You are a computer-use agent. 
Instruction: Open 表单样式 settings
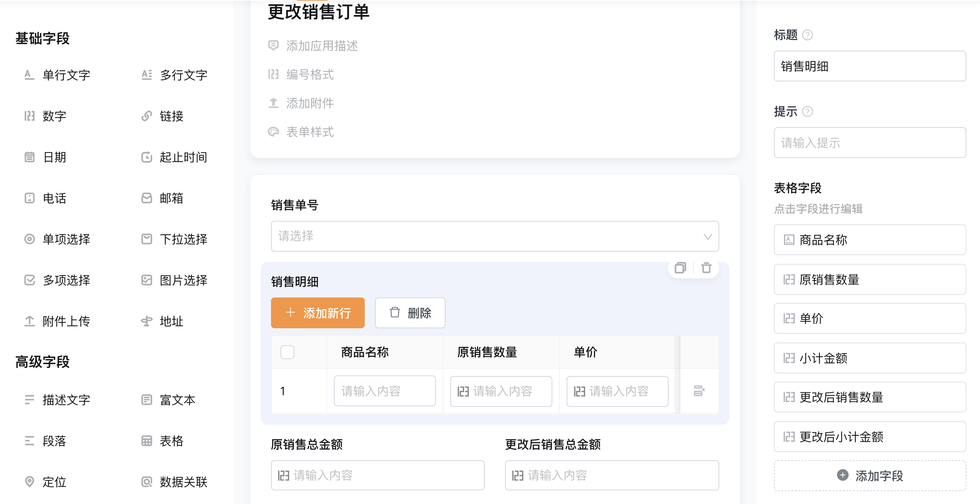click(x=301, y=132)
